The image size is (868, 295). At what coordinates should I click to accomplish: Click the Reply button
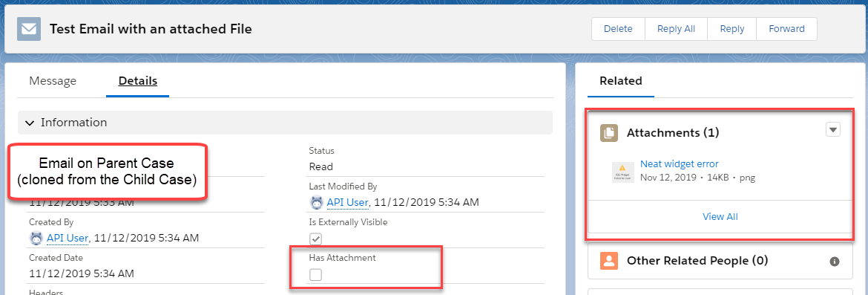(731, 29)
